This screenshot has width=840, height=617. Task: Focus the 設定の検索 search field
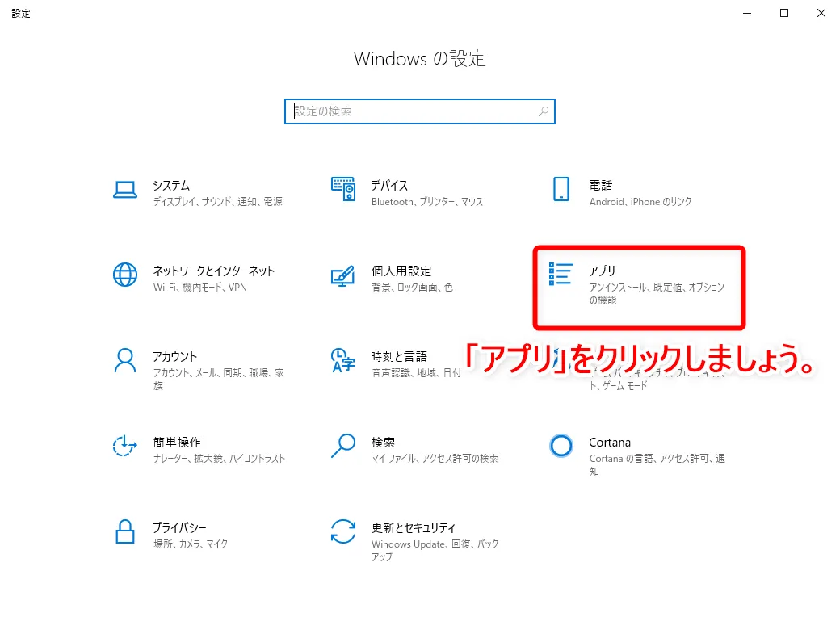pyautogui.click(x=419, y=111)
